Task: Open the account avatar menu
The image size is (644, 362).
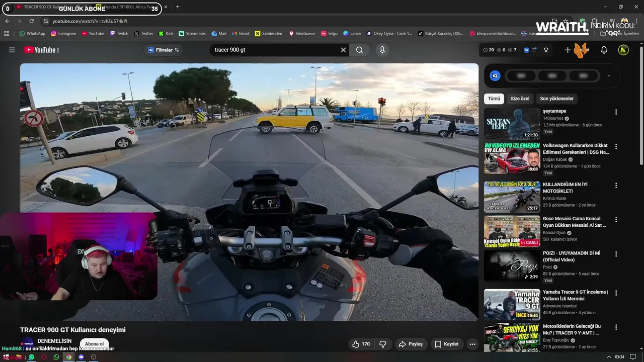Action: (x=623, y=50)
